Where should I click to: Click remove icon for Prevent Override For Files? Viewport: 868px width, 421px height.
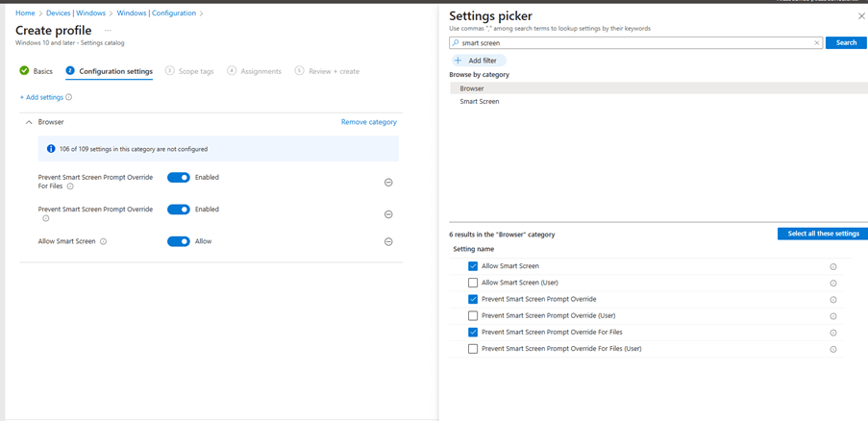pyautogui.click(x=388, y=183)
